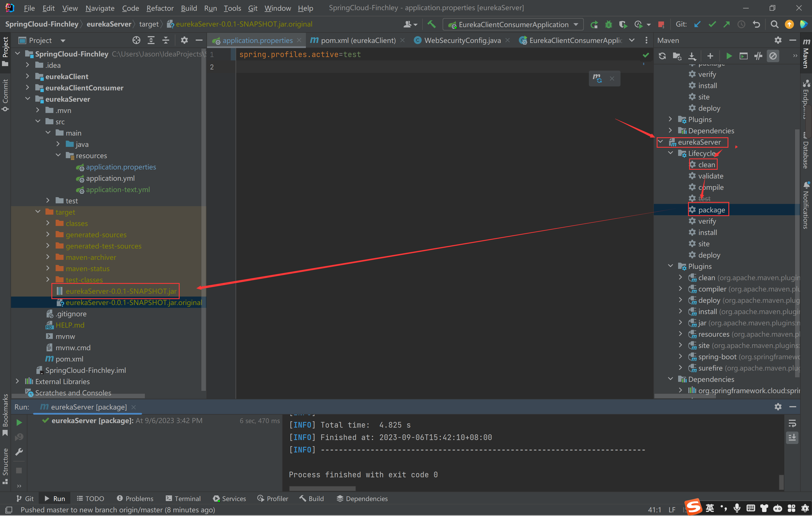Image resolution: width=812 pixels, height=516 pixels.
Task: Click the Git Rollback undo icon
Action: (756, 24)
